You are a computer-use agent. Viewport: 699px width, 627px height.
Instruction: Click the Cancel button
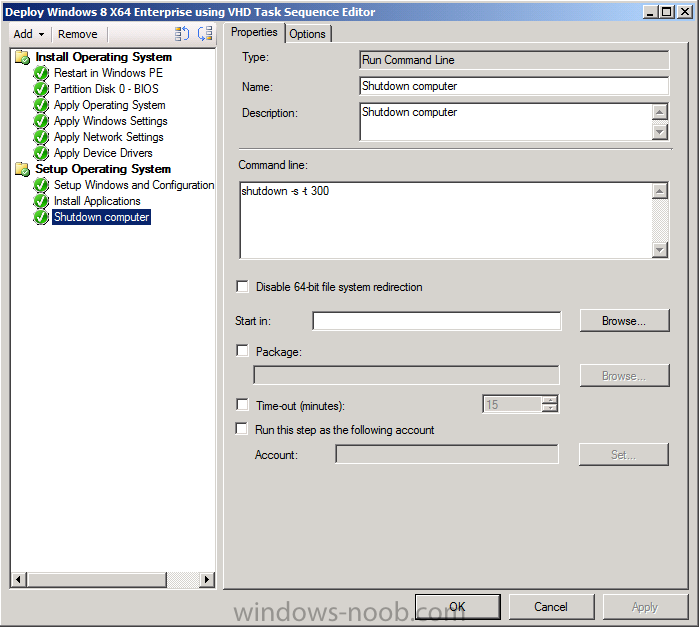coord(551,606)
